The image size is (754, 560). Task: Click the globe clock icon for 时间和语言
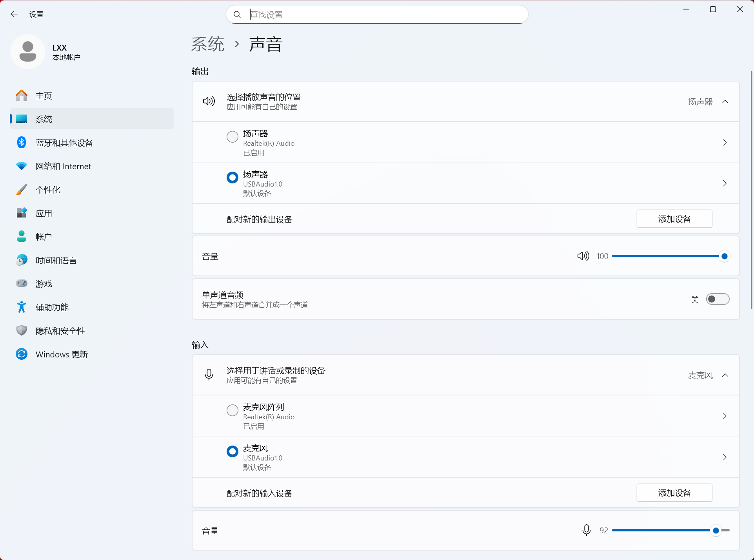pyautogui.click(x=22, y=260)
